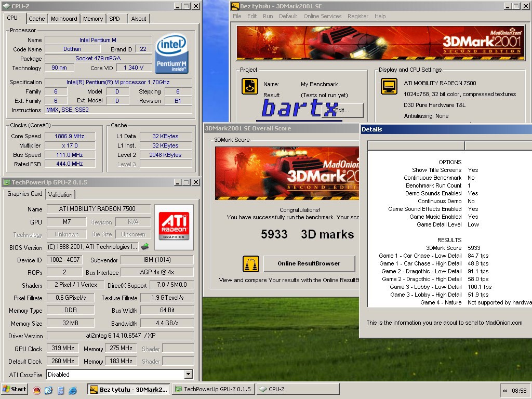Minimize the CPU-Z window
Image resolution: width=532 pixels, height=399 pixels.
click(x=179, y=6)
